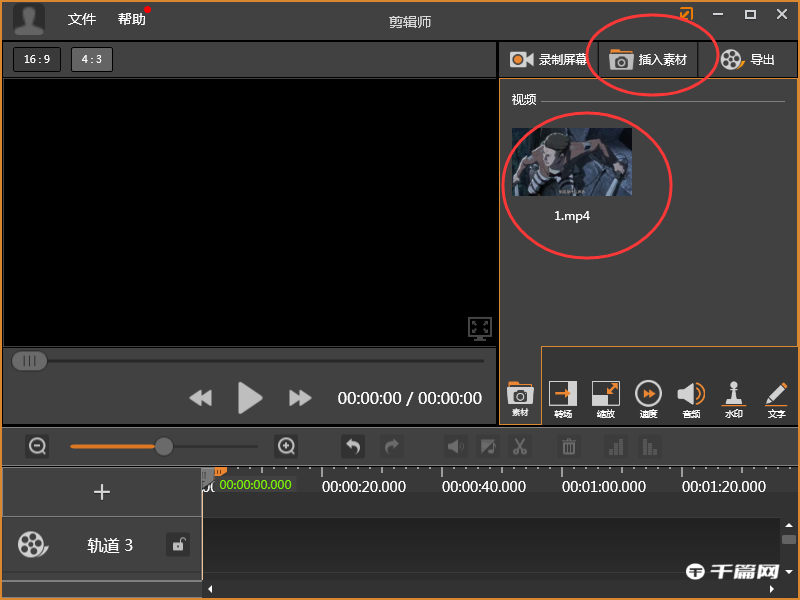
Task: Toggle the lock on 轨道 3
Action: 178,545
